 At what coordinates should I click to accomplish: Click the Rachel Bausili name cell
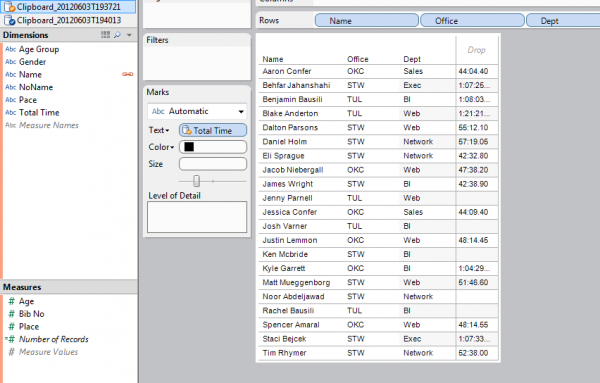288,311
